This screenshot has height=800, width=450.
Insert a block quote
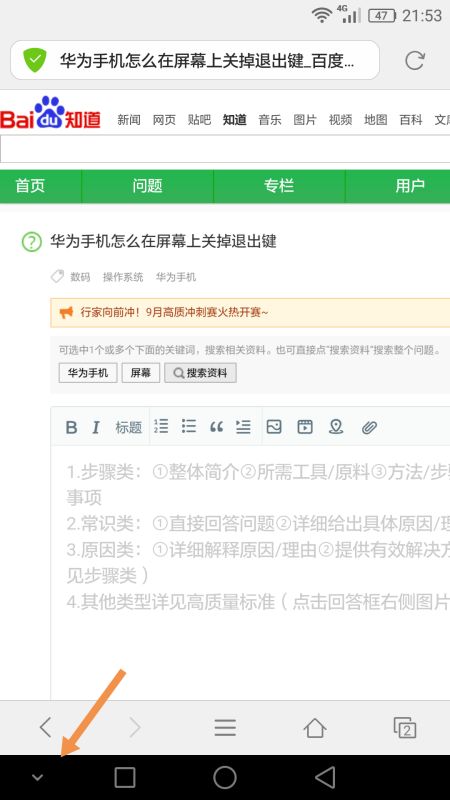[x=216, y=427]
